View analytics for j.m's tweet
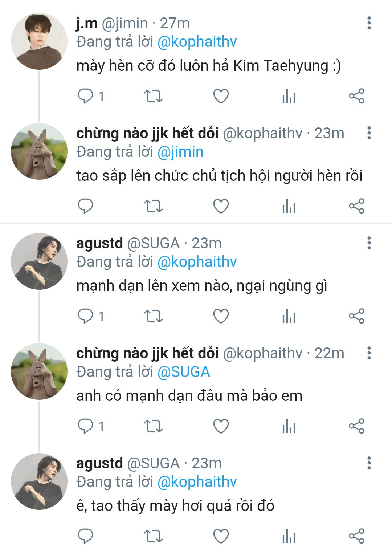The image size is (392, 553). (x=289, y=96)
